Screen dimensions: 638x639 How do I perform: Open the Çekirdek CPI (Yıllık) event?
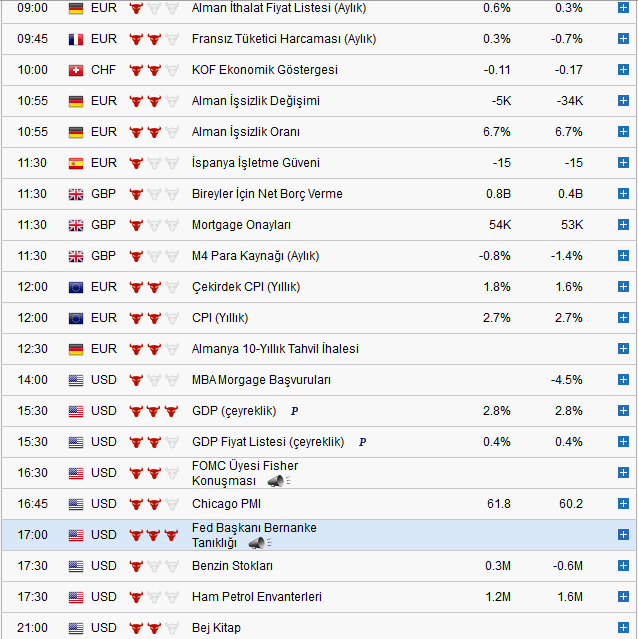245,287
